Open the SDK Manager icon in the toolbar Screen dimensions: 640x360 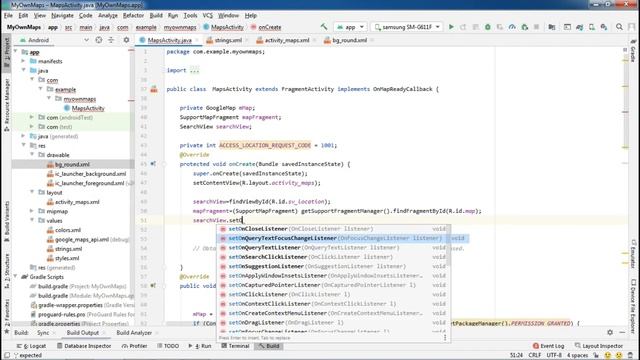point(604,27)
